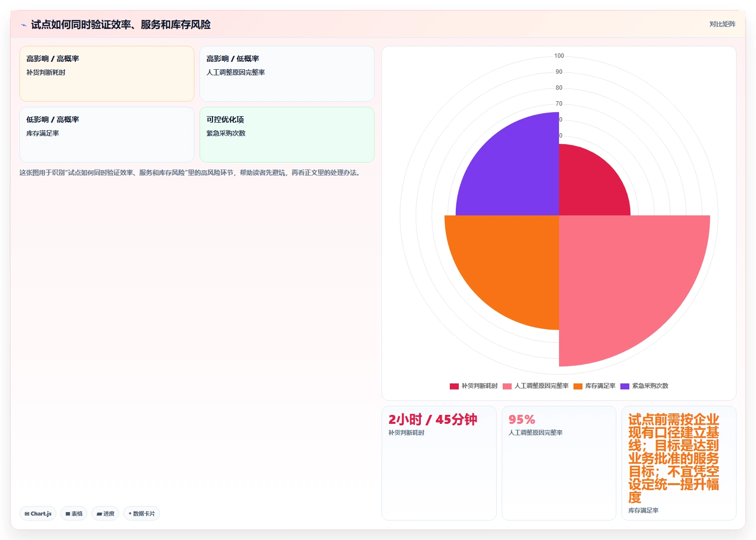The image size is (756, 540).
Task: Click the 进度 tag chip
Action: [105, 514]
